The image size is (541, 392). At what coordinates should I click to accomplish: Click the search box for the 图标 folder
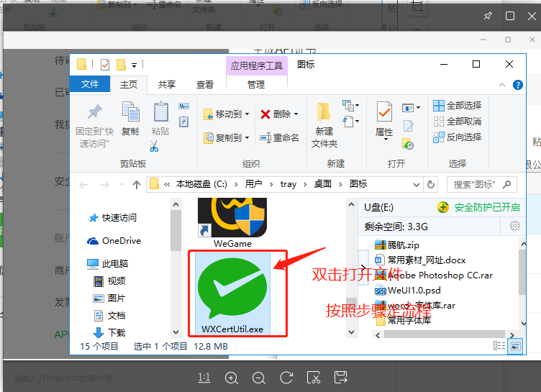482,185
